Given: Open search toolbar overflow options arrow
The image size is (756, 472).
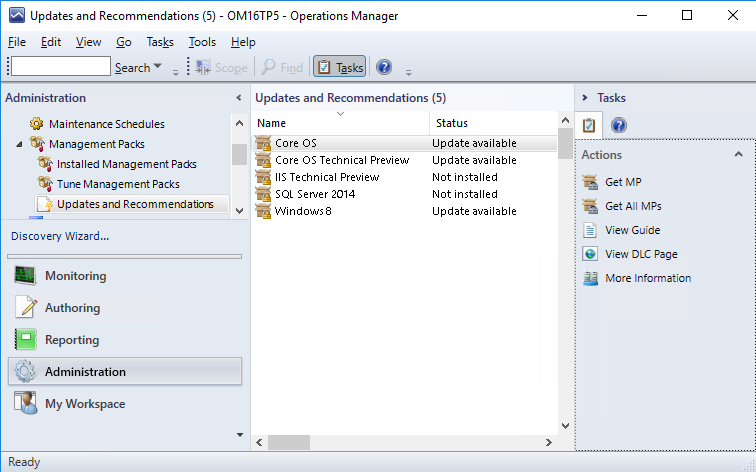Looking at the screenshot, I should (176, 72).
